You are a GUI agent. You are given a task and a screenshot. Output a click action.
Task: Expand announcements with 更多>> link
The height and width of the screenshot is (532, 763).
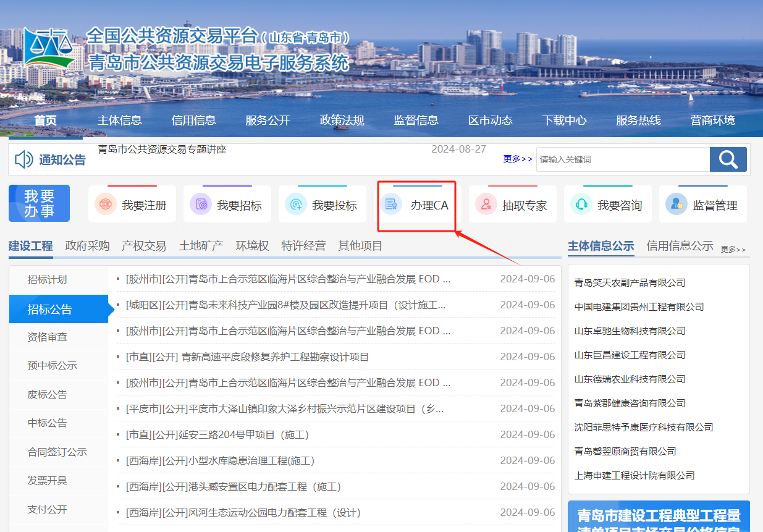(517, 159)
